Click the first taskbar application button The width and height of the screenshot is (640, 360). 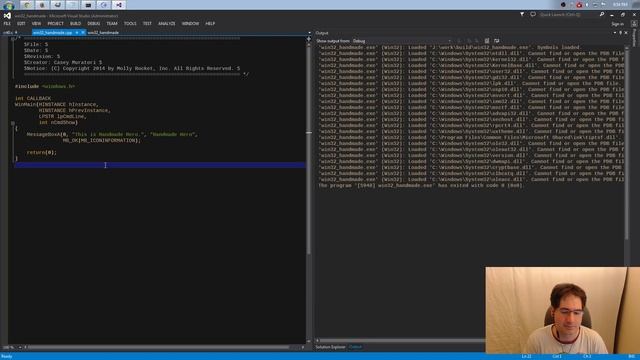27,5
